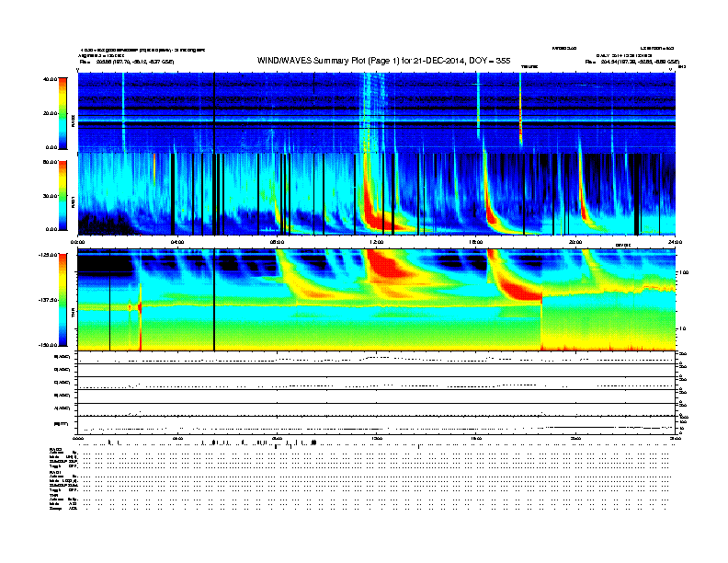Select the 30.00 tick on RAD1 color bar
The width and height of the screenshot is (728, 563).
[x=50, y=196]
